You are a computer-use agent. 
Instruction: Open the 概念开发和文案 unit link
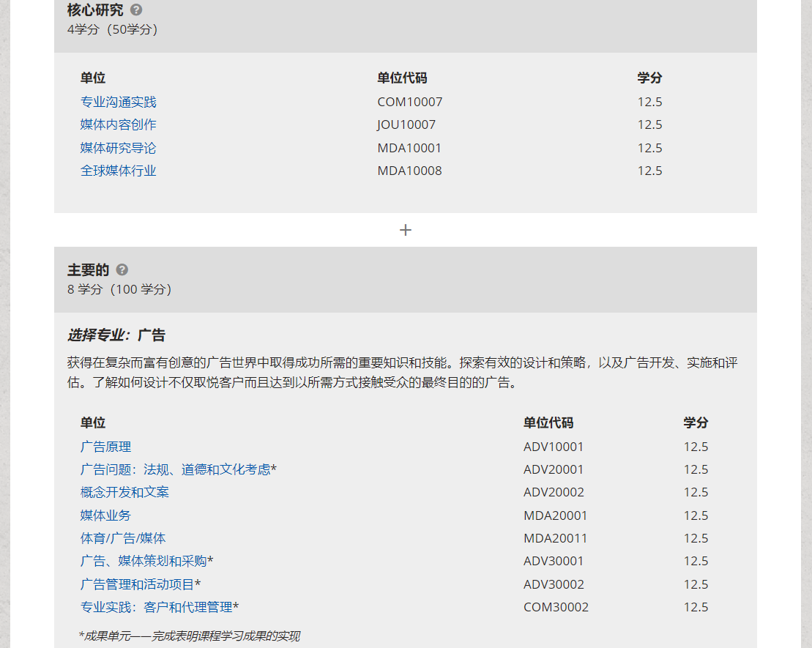[x=124, y=492]
